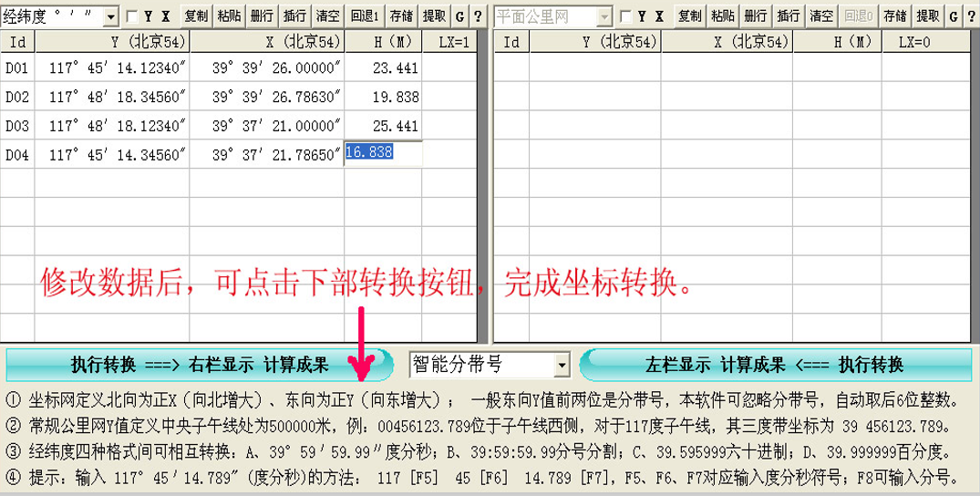Click the left panel 复制 button
This screenshot has width=980, height=496.
(196, 16)
